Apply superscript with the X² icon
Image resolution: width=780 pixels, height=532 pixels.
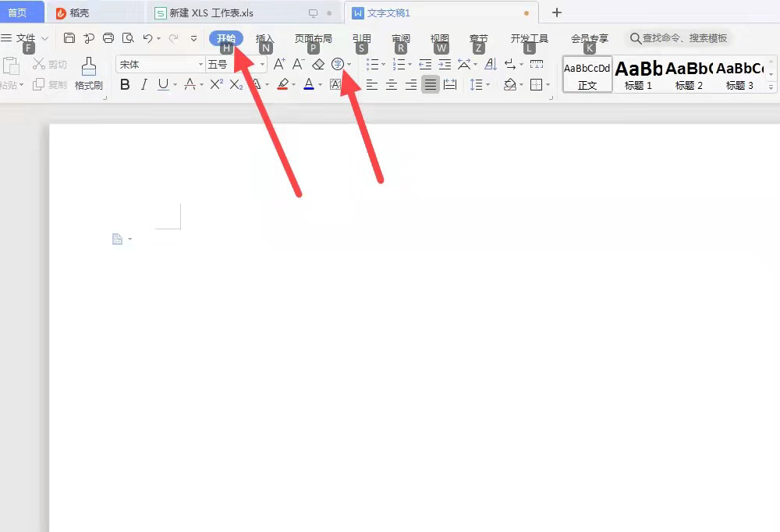(216, 85)
